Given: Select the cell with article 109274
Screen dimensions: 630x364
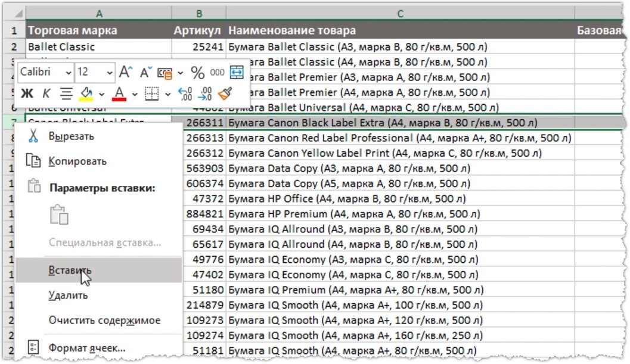Looking at the screenshot, I should [x=204, y=335].
